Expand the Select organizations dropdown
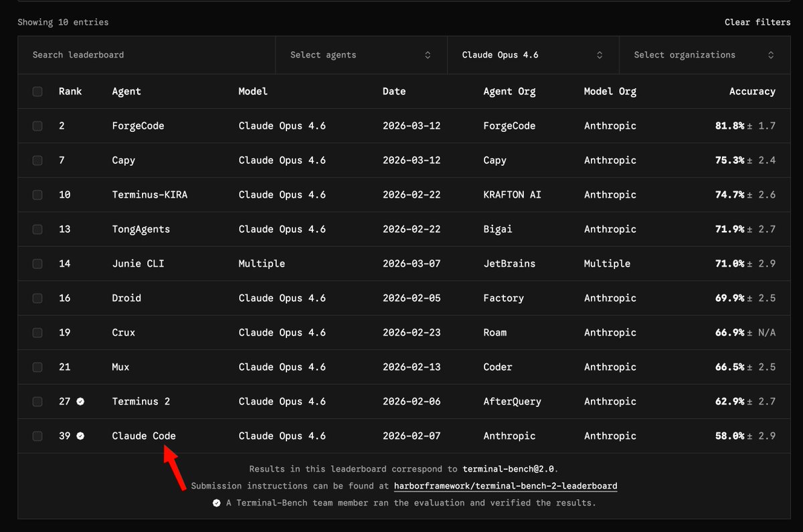The width and height of the screenshot is (803, 532). 705,55
